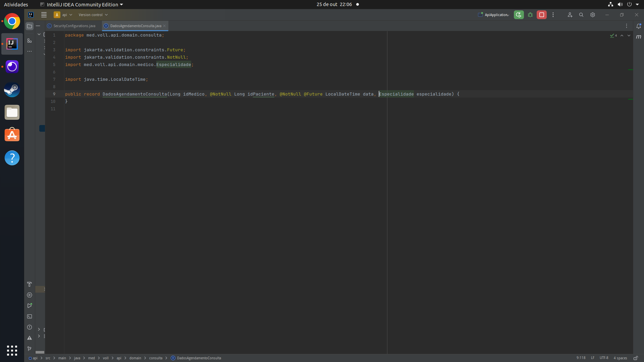Show more tool windows ellipsis in left stripe
644x362 pixels.
30,51
